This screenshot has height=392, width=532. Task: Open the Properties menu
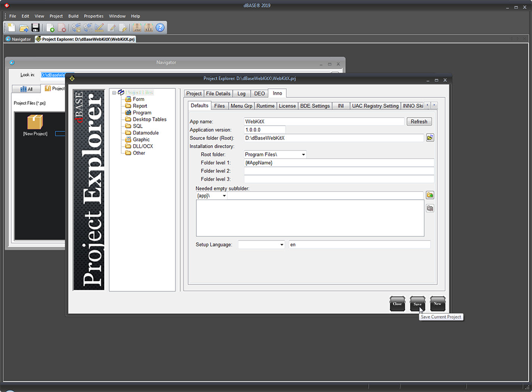[94, 16]
